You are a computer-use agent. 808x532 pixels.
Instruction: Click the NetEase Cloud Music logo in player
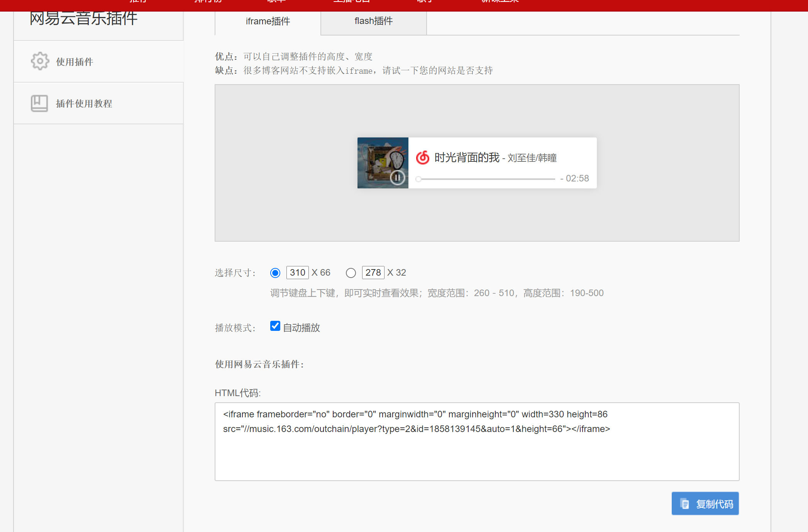coord(423,157)
